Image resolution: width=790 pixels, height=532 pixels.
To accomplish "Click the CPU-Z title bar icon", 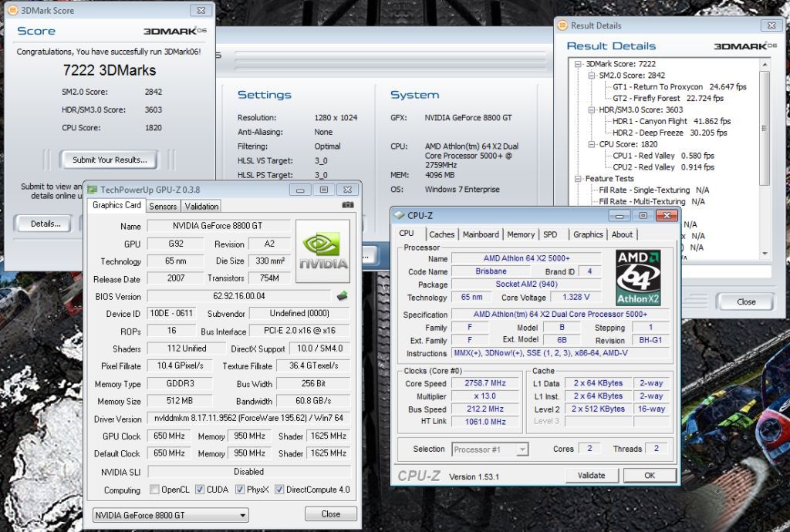I will [x=400, y=216].
